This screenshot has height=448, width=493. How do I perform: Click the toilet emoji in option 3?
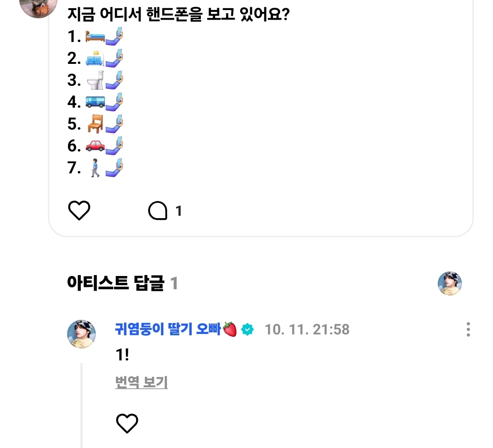[95, 80]
